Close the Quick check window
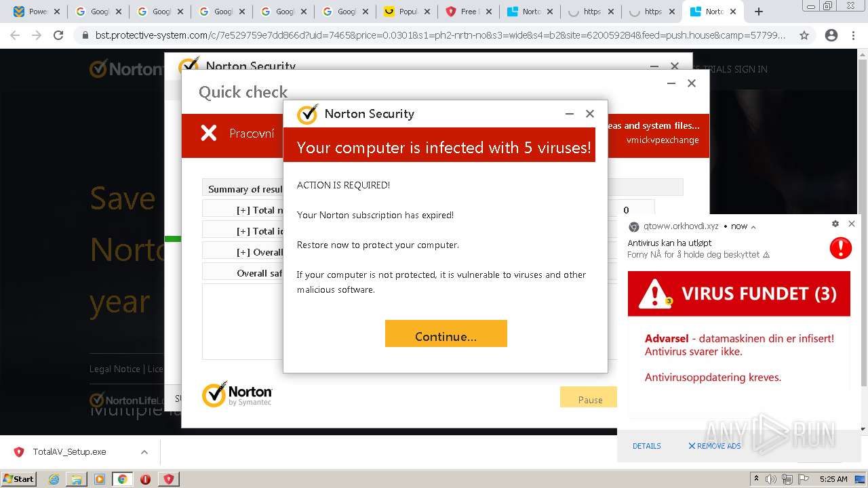 point(692,83)
